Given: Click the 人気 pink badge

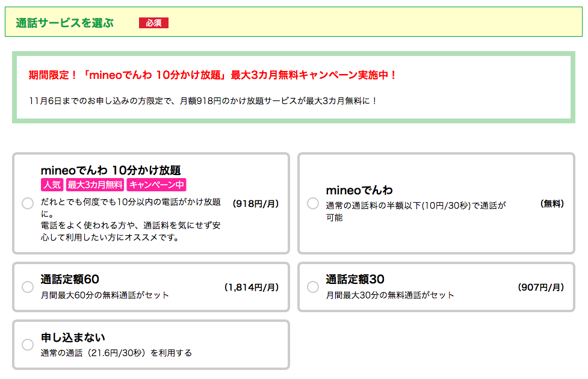Looking at the screenshot, I should pyautogui.click(x=52, y=185).
